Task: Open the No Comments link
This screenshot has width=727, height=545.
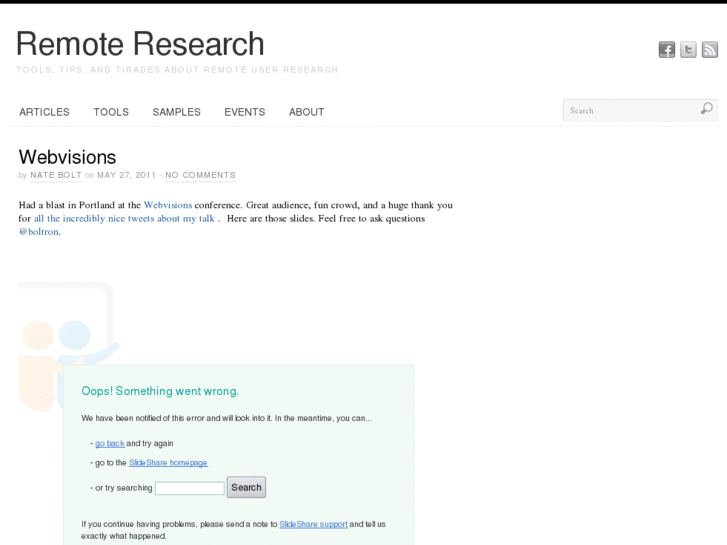Action: pyautogui.click(x=200, y=175)
